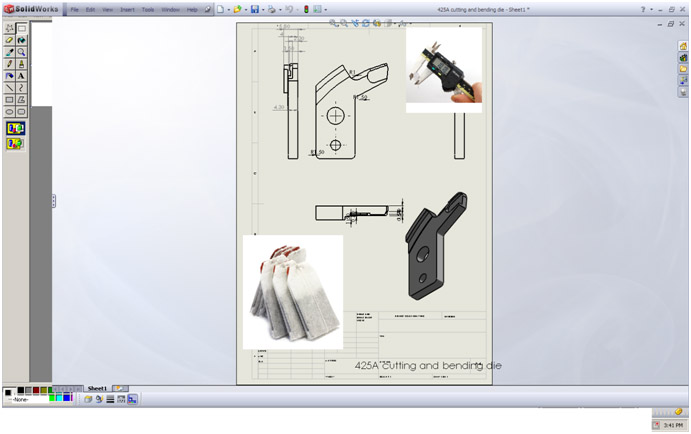The image size is (691, 434).
Task: Open the View Palette task pane tab
Action: pyautogui.click(x=683, y=80)
